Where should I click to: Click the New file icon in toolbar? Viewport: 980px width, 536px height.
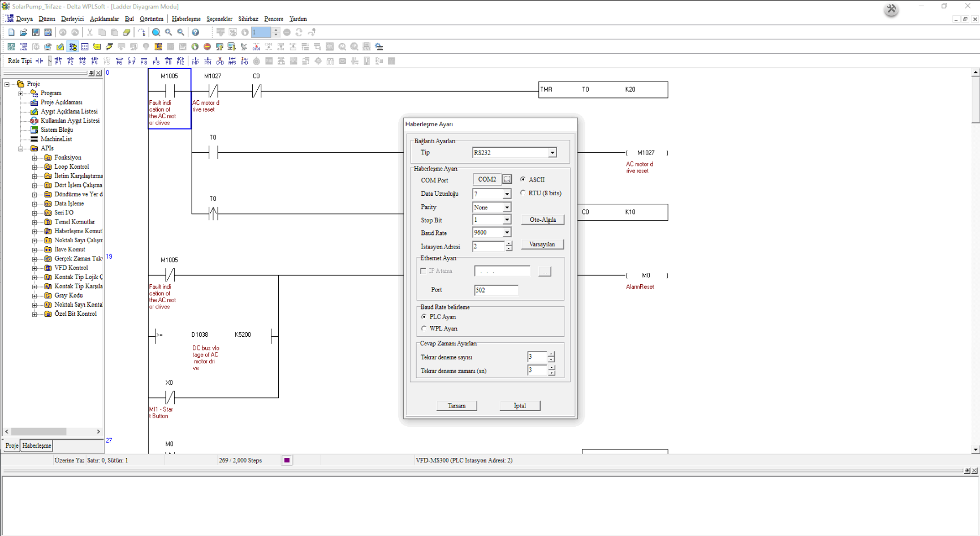(11, 32)
